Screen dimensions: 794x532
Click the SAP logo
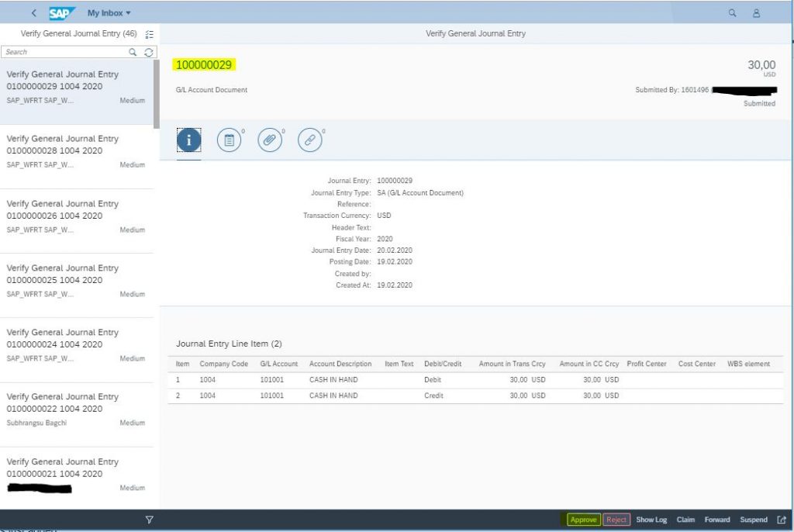click(62, 13)
